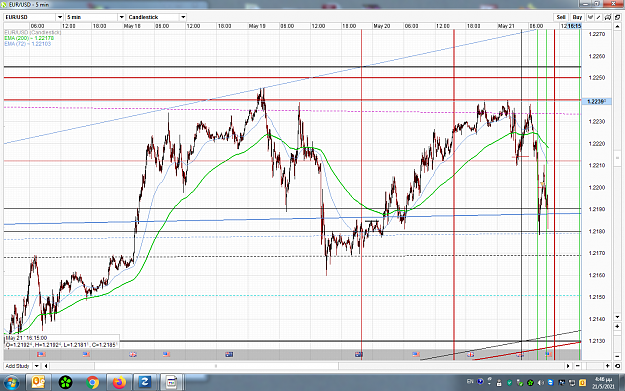Click the May 19 date label on time axis
The width and height of the screenshot is (625, 391).
(257, 26)
